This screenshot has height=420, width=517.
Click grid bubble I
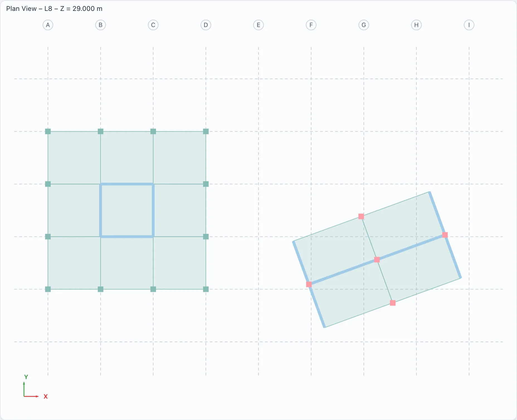[469, 25]
